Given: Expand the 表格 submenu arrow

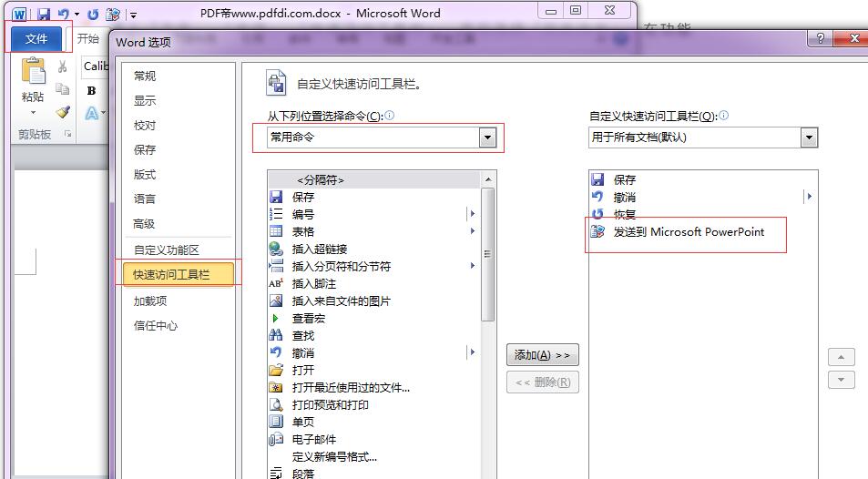Looking at the screenshot, I should [472, 231].
